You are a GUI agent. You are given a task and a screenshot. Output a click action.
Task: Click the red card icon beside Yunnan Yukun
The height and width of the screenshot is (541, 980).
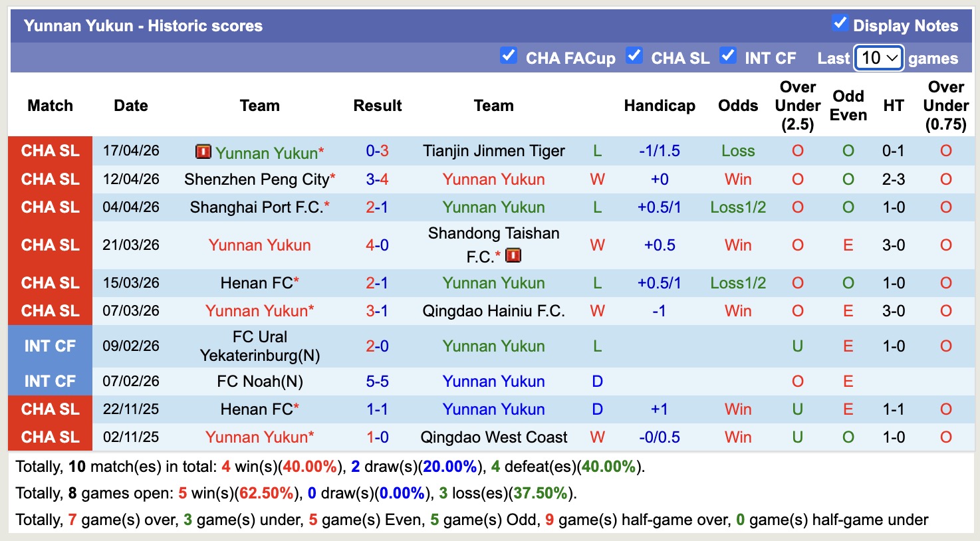coord(203,152)
